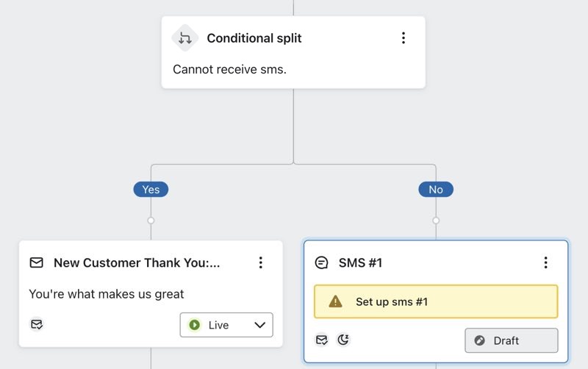Viewport: 588px width, 369px height.
Task: Click the Draft status button
Action: tap(512, 340)
